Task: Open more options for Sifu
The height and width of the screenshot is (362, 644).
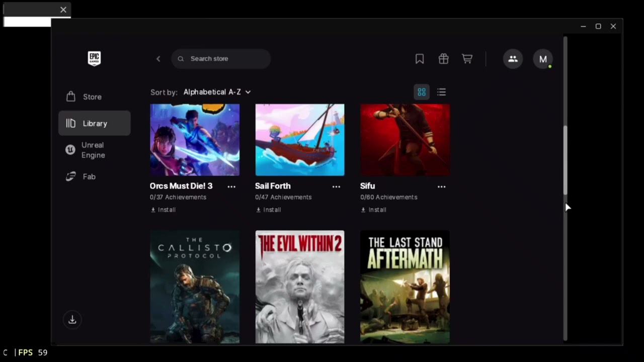Action: (441, 187)
